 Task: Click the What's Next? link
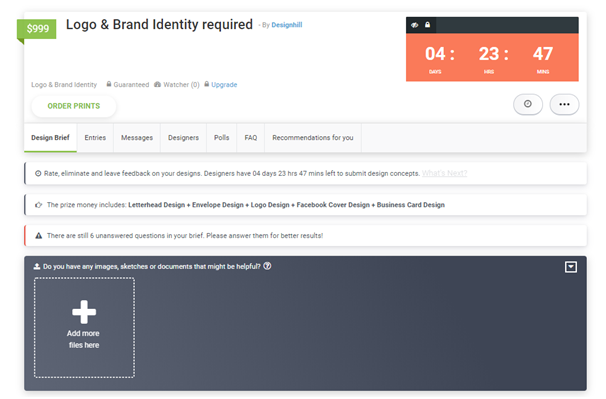[444, 173]
